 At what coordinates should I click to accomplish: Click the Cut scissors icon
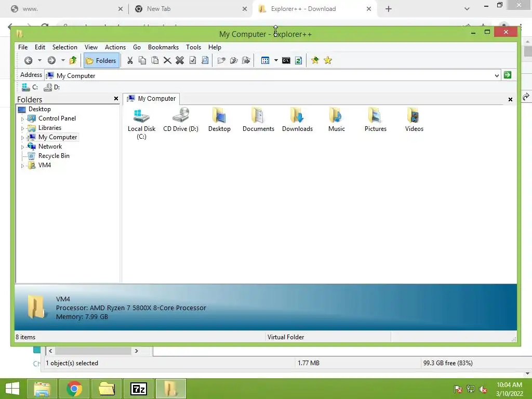coord(130,60)
